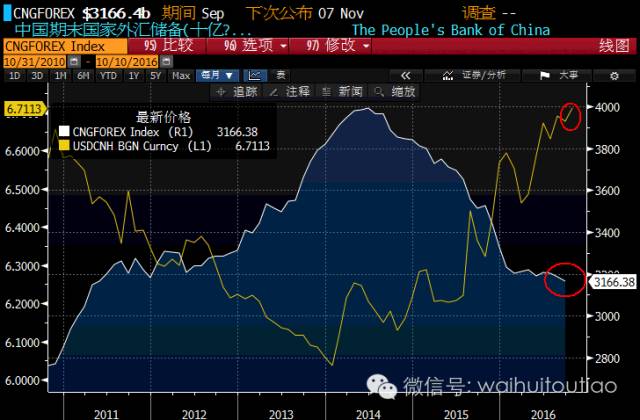
Task: Select 1Y time range
Action: point(133,76)
